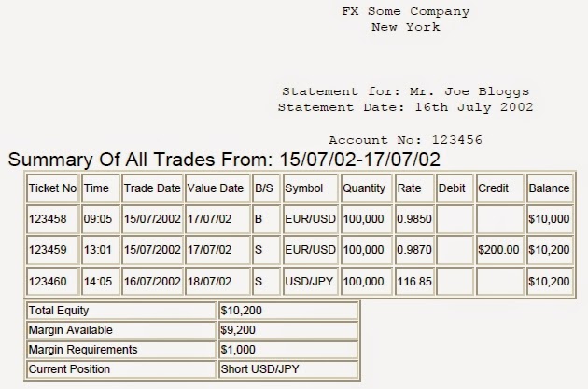
Task: Click the 18/07/02 value date cell
Action: pos(217,282)
